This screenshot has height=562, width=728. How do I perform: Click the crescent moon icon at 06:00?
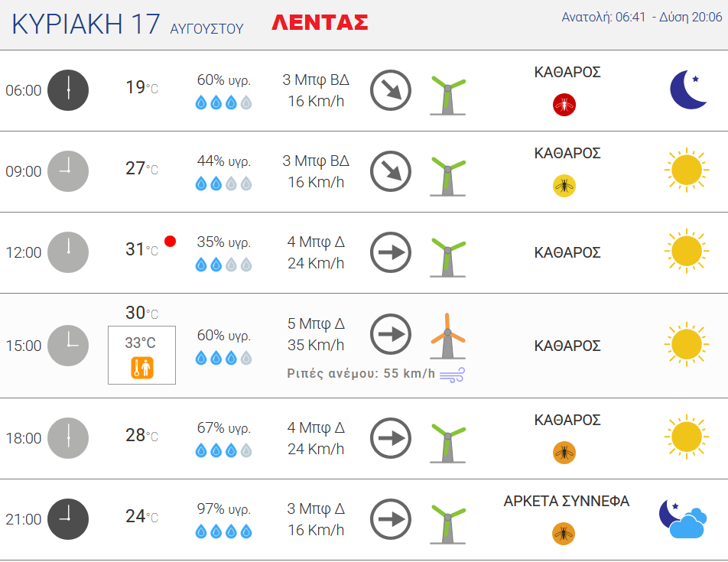[688, 89]
